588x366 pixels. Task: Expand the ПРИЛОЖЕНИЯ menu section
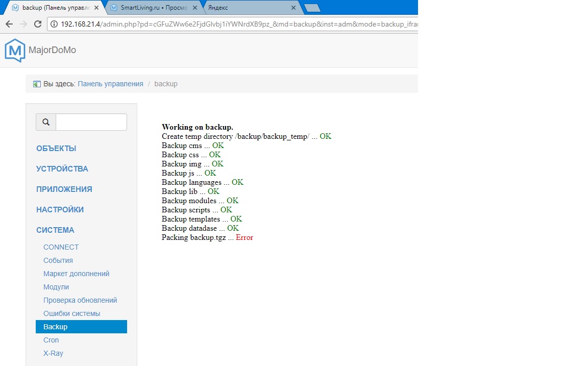tap(64, 189)
